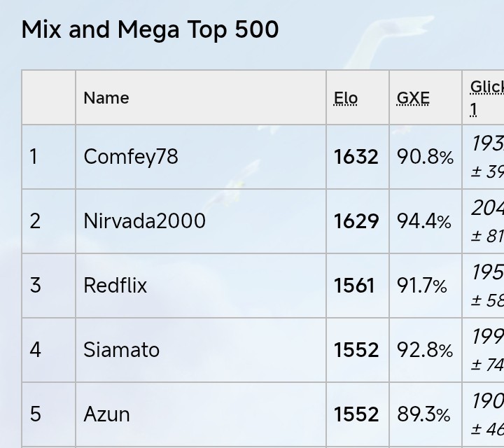Viewport: 504px width, 448px height.
Task: Click the Siamato player name
Action: tap(121, 350)
